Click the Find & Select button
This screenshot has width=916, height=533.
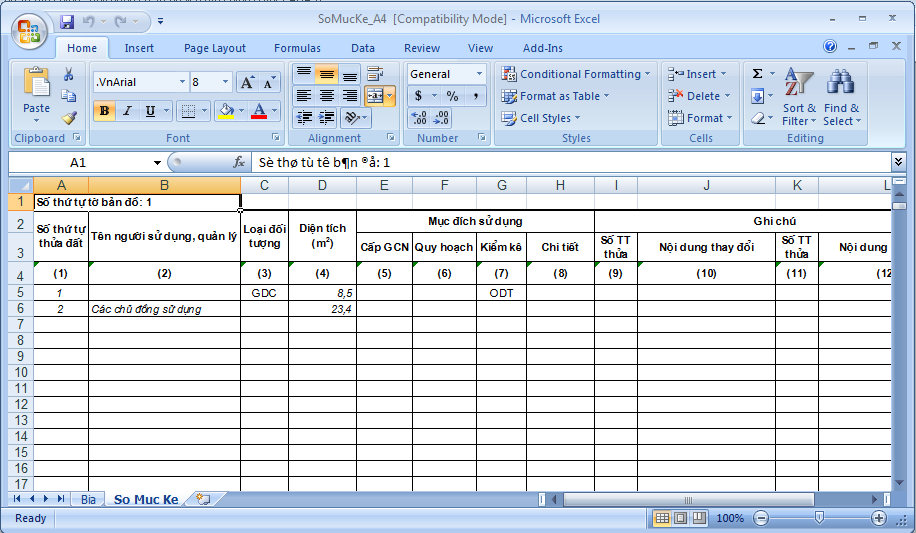pos(840,98)
